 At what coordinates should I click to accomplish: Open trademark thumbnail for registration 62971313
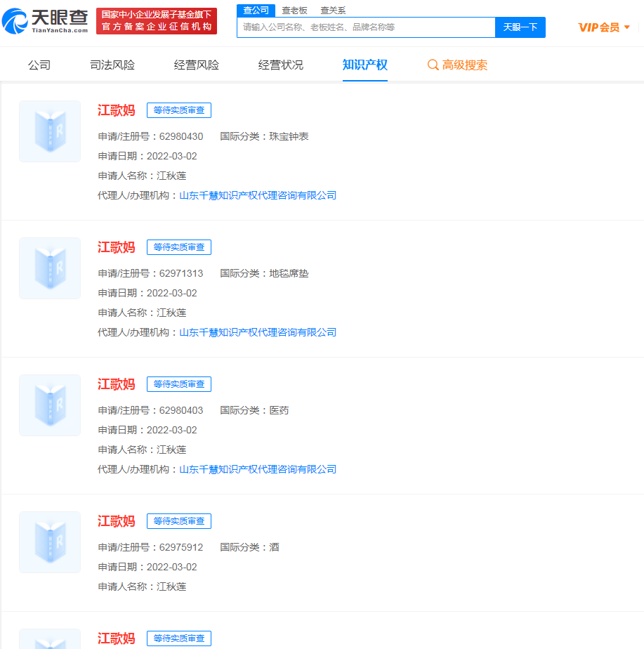point(50,268)
